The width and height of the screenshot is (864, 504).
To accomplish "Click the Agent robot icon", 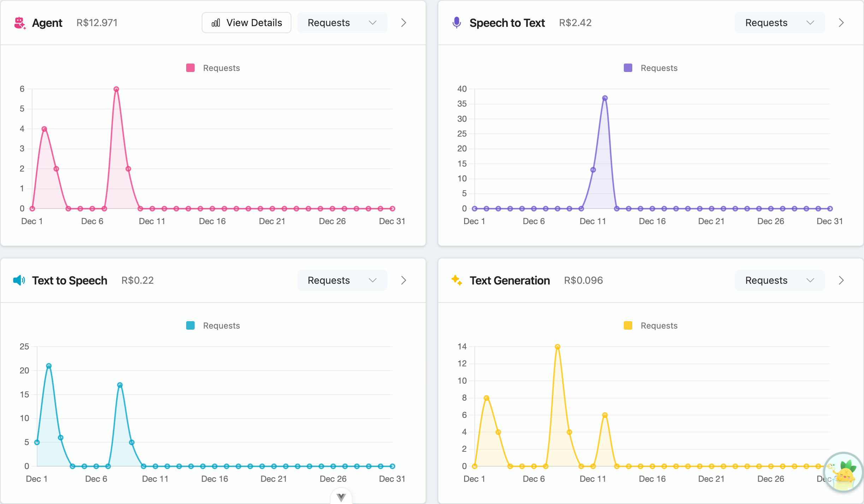I will pos(20,23).
